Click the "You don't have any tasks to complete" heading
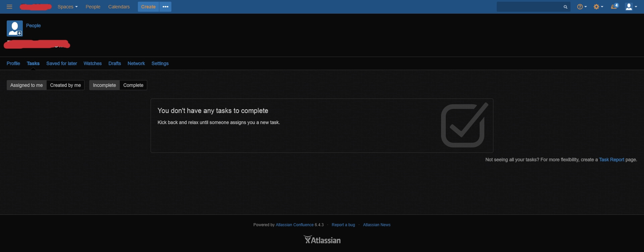 click(x=213, y=111)
